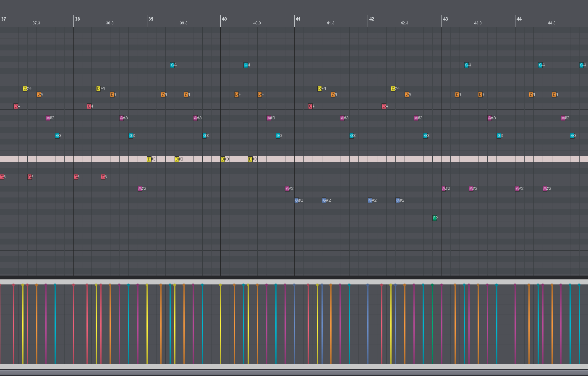The height and width of the screenshot is (376, 588).
Task: Select the G4 note in bar 40
Action: (246, 65)
